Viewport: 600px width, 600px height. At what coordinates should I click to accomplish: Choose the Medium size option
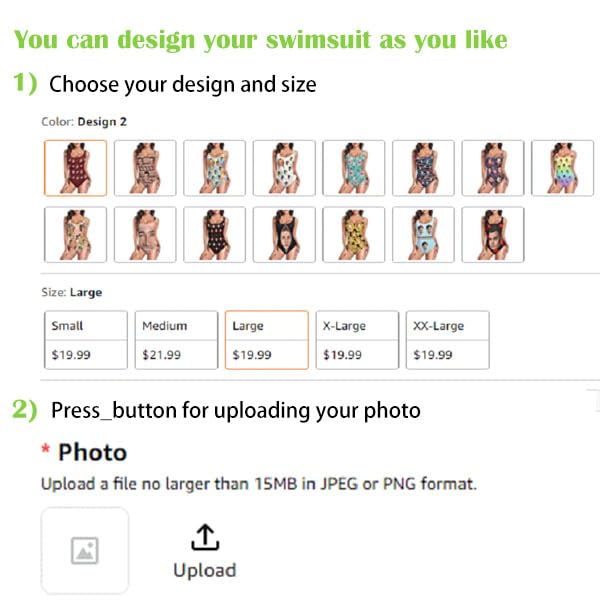coord(175,340)
